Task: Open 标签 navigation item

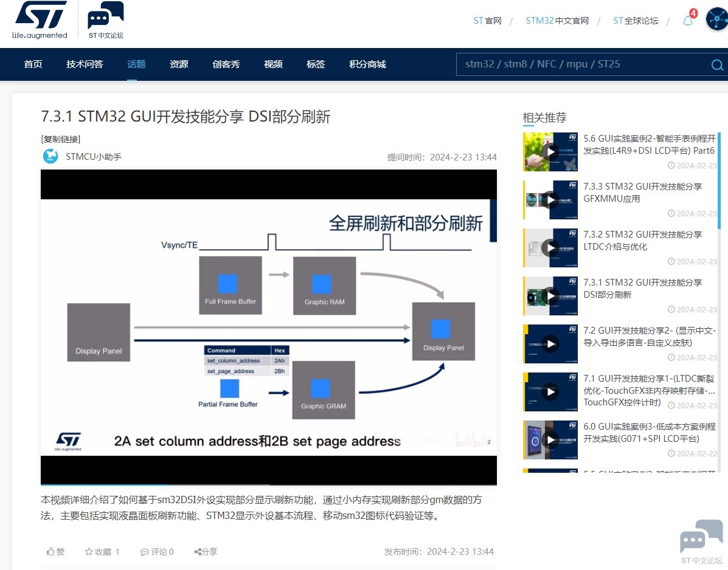Action: tap(316, 64)
